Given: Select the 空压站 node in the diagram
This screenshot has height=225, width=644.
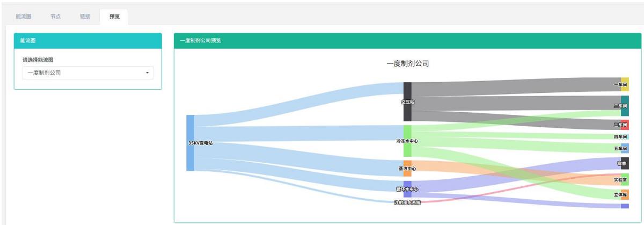Looking at the screenshot, I should [407, 101].
